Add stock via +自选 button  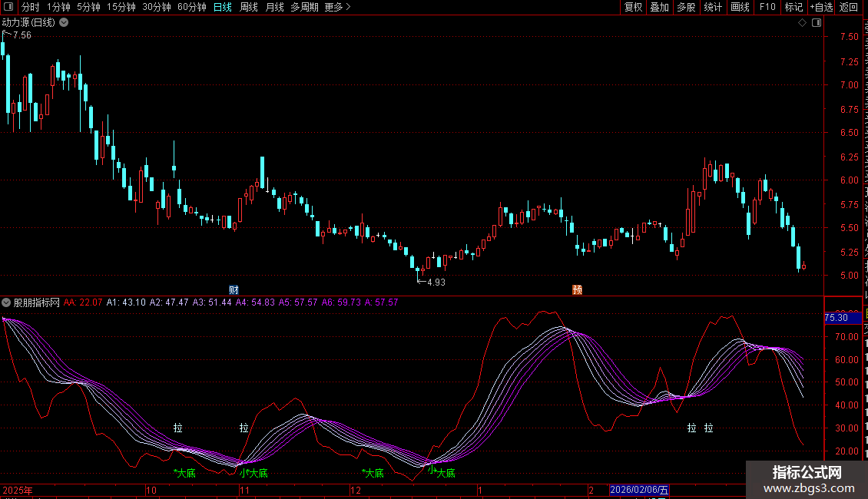820,7
